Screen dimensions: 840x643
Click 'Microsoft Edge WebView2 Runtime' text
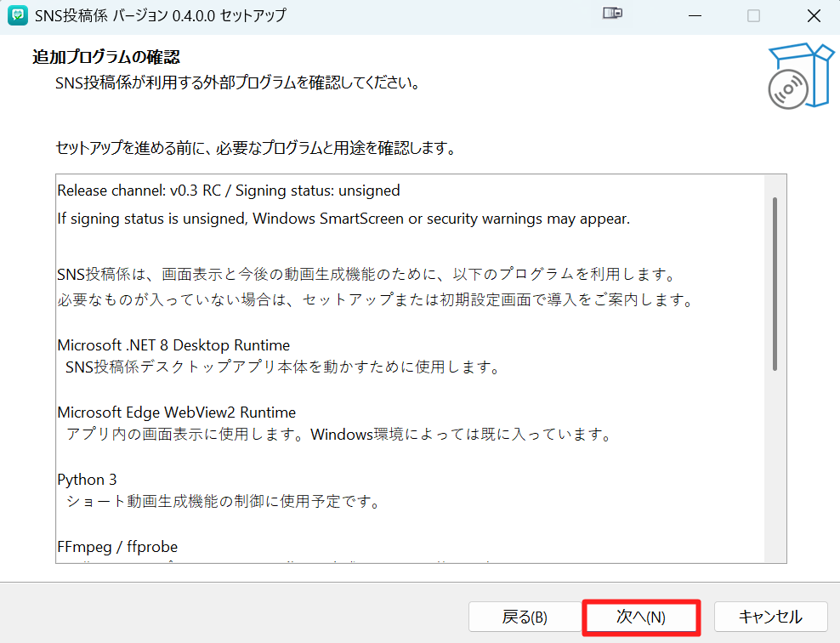click(176, 412)
